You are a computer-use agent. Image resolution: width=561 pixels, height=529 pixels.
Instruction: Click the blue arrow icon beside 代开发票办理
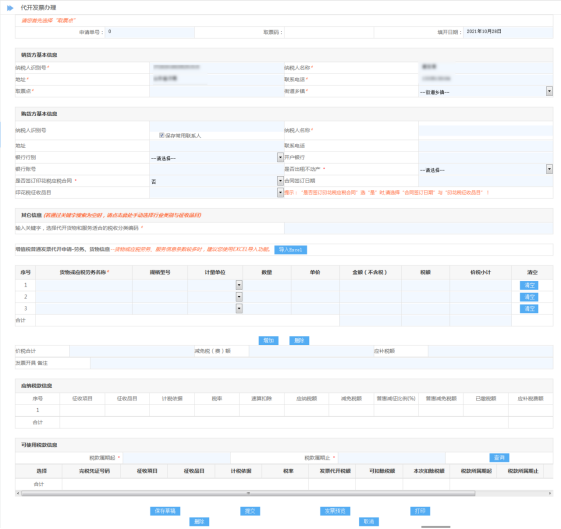[x=10, y=8]
